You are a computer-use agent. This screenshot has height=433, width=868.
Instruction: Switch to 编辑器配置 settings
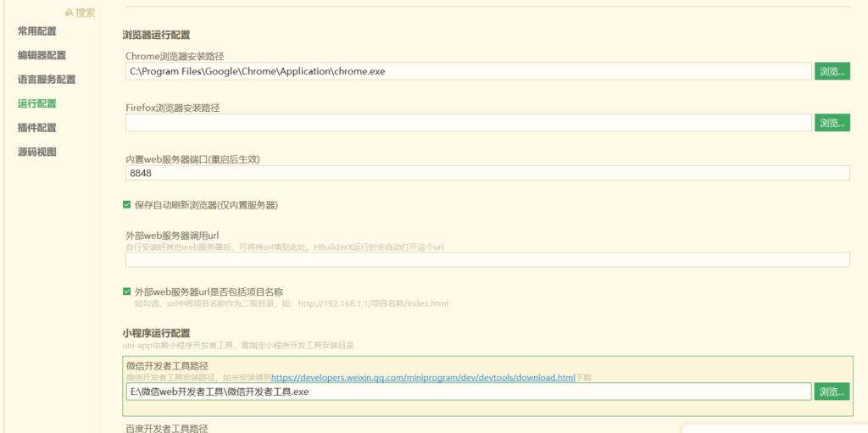coord(42,55)
